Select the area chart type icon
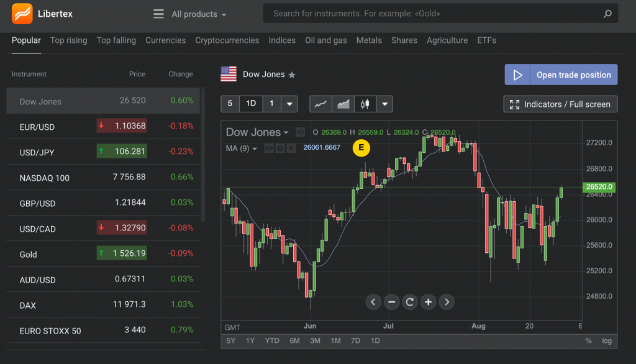636x364 pixels. 343,104
